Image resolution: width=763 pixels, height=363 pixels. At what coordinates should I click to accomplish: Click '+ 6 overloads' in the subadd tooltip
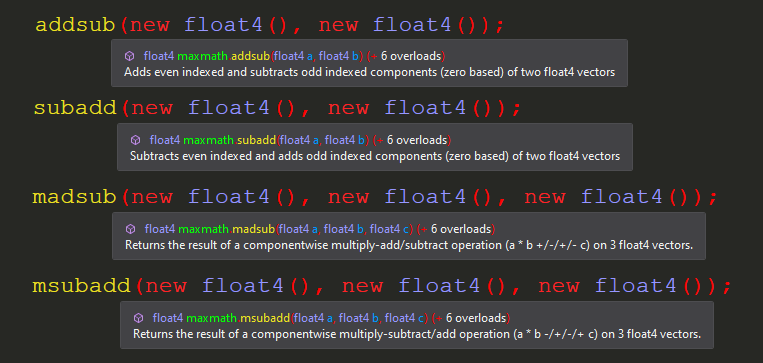coord(412,141)
